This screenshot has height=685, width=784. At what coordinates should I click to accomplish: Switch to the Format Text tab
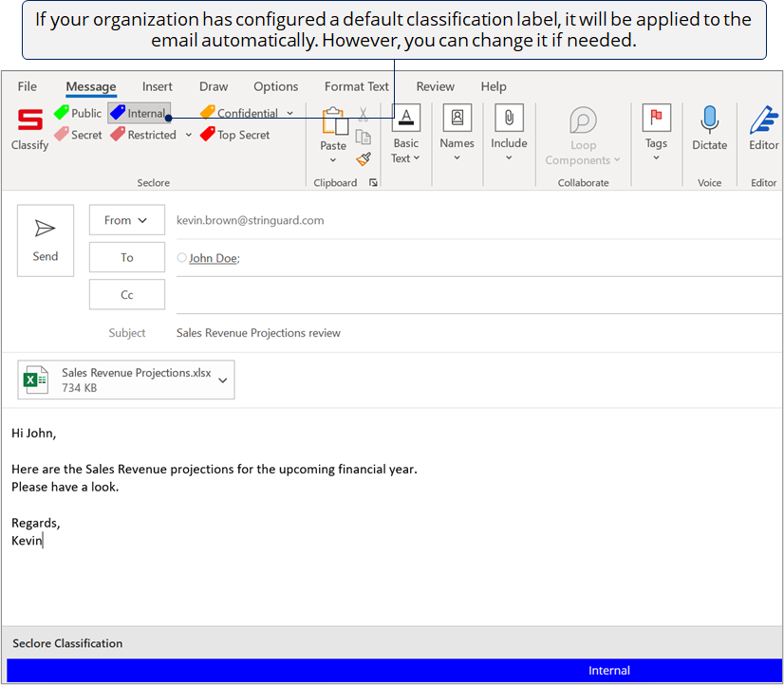tap(357, 86)
